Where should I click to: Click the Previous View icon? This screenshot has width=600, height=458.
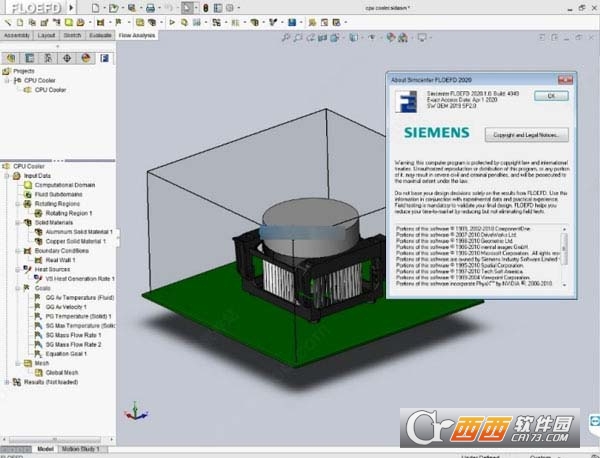click(310, 37)
